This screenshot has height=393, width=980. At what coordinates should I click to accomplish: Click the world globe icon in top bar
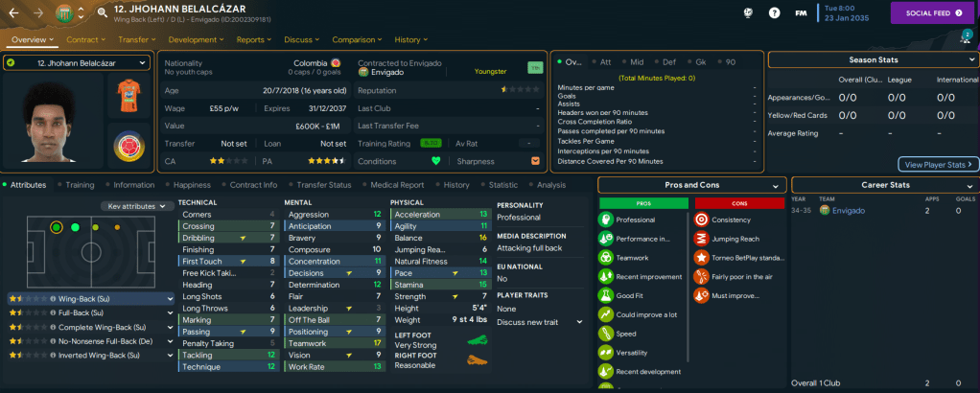tap(748, 13)
